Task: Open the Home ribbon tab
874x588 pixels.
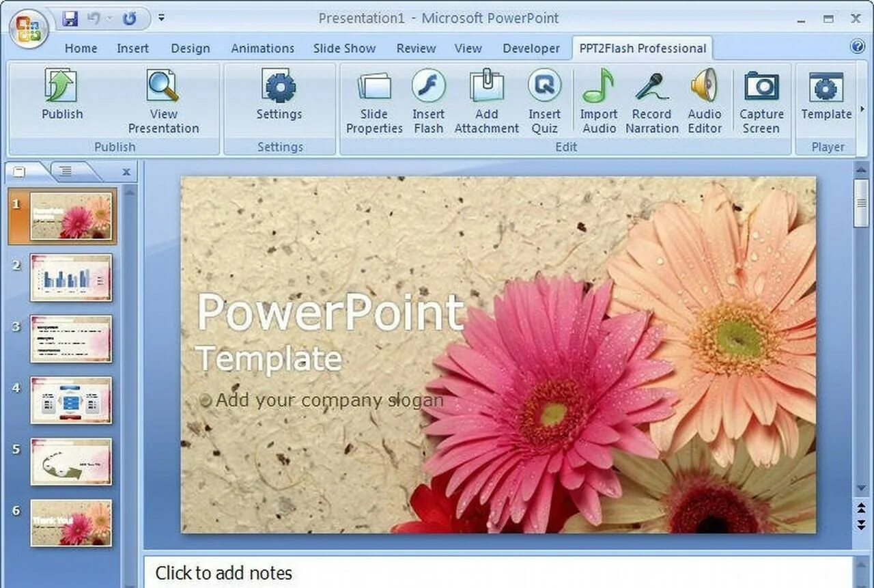Action: [x=81, y=48]
